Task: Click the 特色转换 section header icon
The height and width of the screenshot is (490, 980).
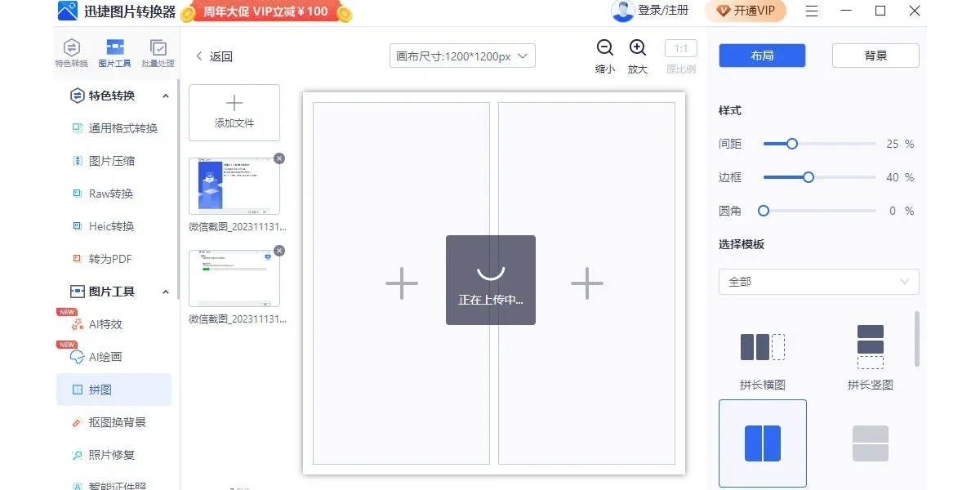Action: point(78,96)
